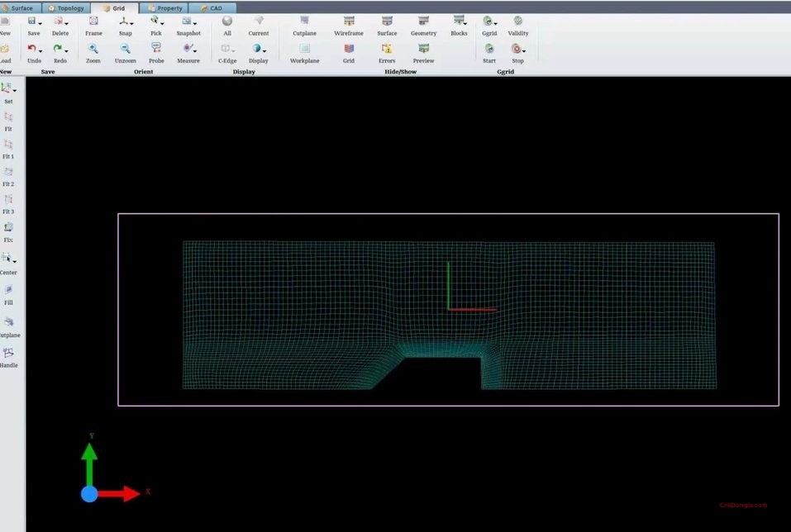This screenshot has width=791, height=532.
Task: Toggle Grid visibility in Hide/Show
Action: click(349, 49)
